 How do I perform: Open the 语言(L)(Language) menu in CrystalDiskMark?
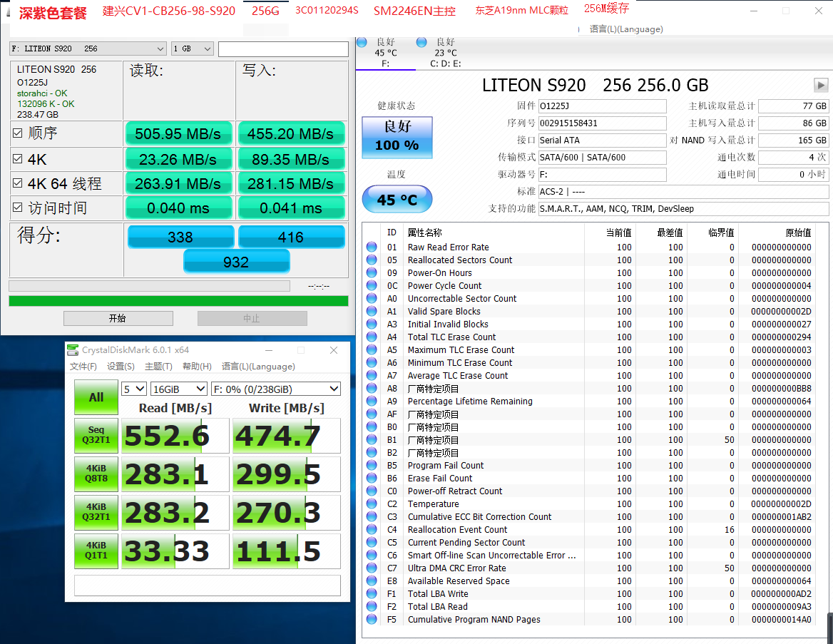pos(258,367)
